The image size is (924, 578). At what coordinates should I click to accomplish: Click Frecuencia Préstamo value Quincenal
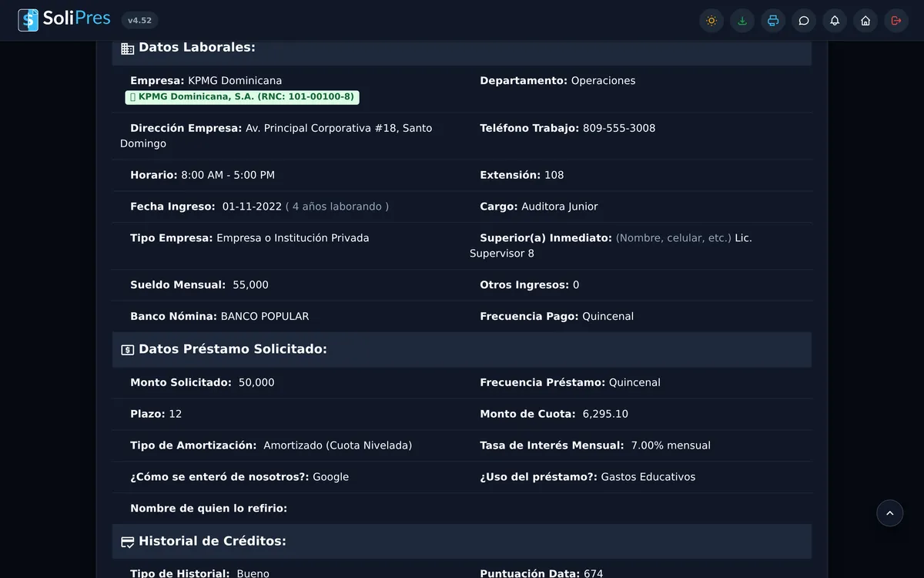(x=634, y=384)
